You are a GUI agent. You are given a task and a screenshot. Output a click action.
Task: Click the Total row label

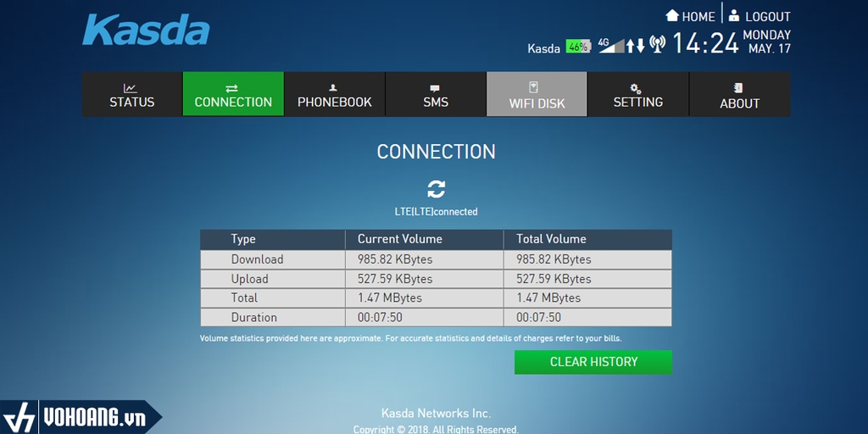point(244,298)
